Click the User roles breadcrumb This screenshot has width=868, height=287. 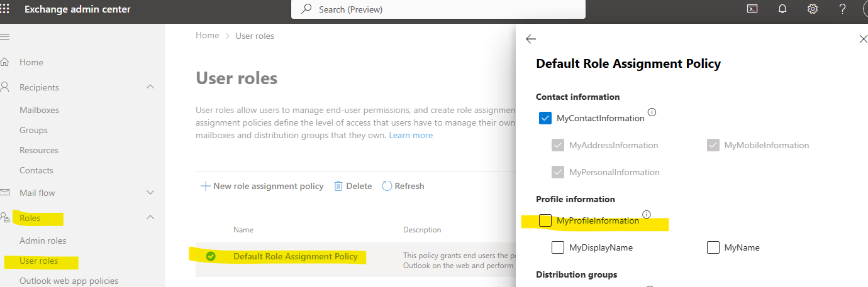[x=255, y=36]
